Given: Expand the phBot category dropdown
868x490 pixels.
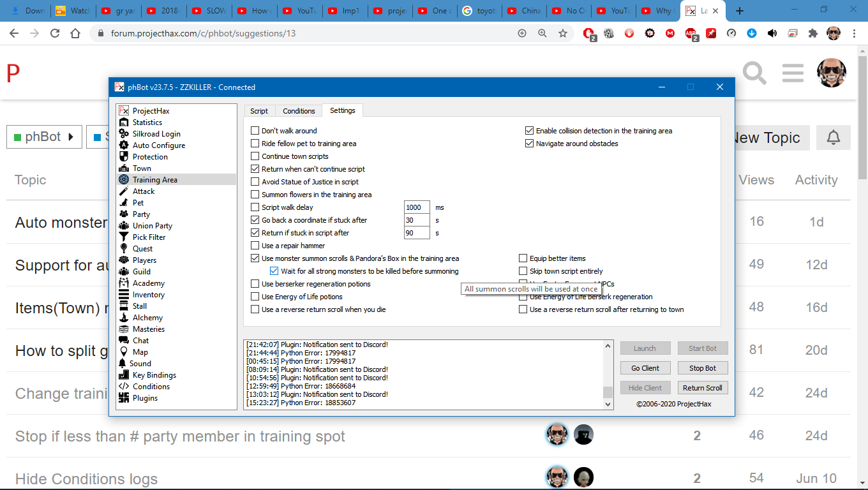Looking at the screenshot, I should click(44, 137).
